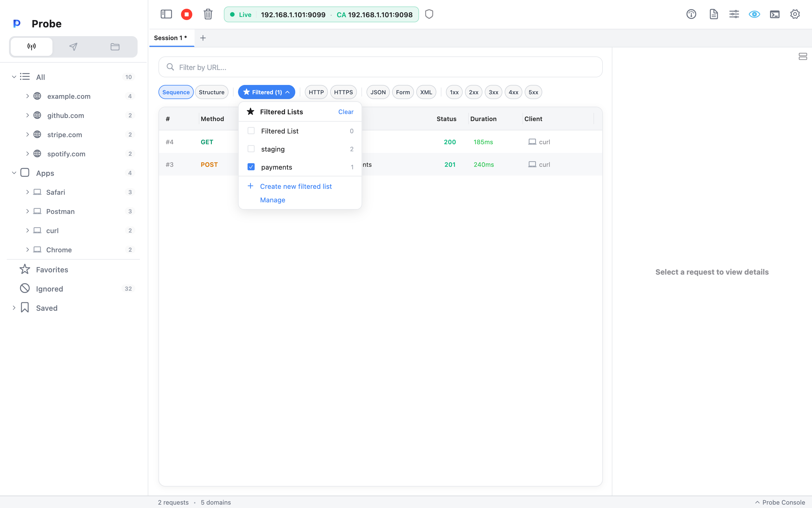This screenshot has height=508, width=812.
Task: Expand the Saved section
Action: coord(14,308)
